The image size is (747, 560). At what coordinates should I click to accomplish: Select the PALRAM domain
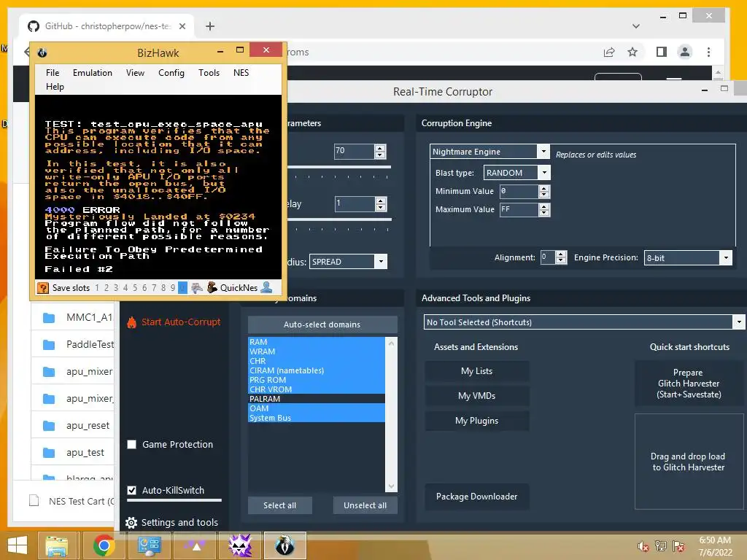[x=317, y=399]
